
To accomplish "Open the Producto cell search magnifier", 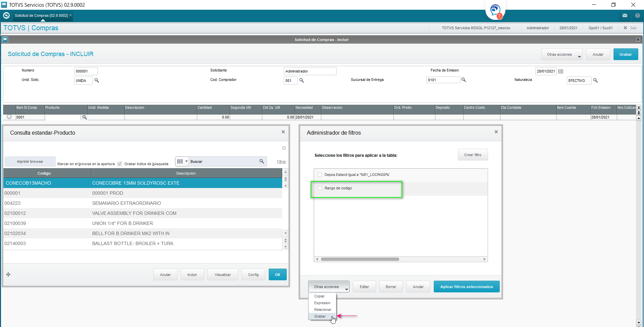I will 85,117.
